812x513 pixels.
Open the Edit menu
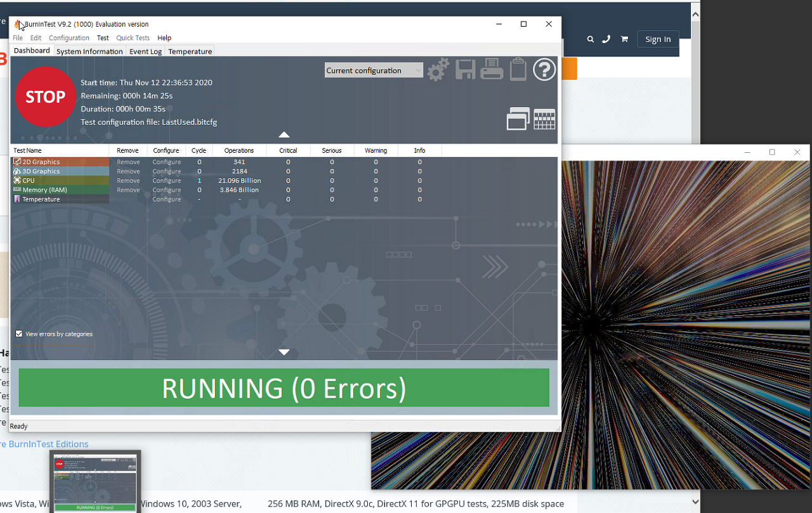pos(36,38)
